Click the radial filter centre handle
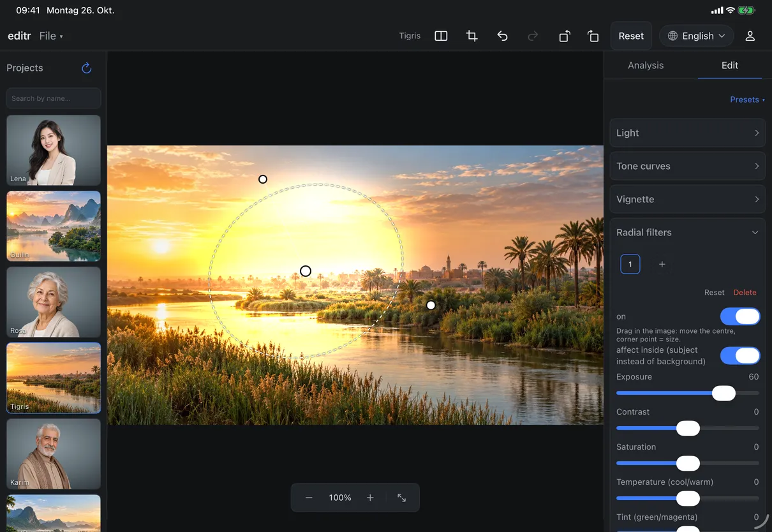 point(306,271)
